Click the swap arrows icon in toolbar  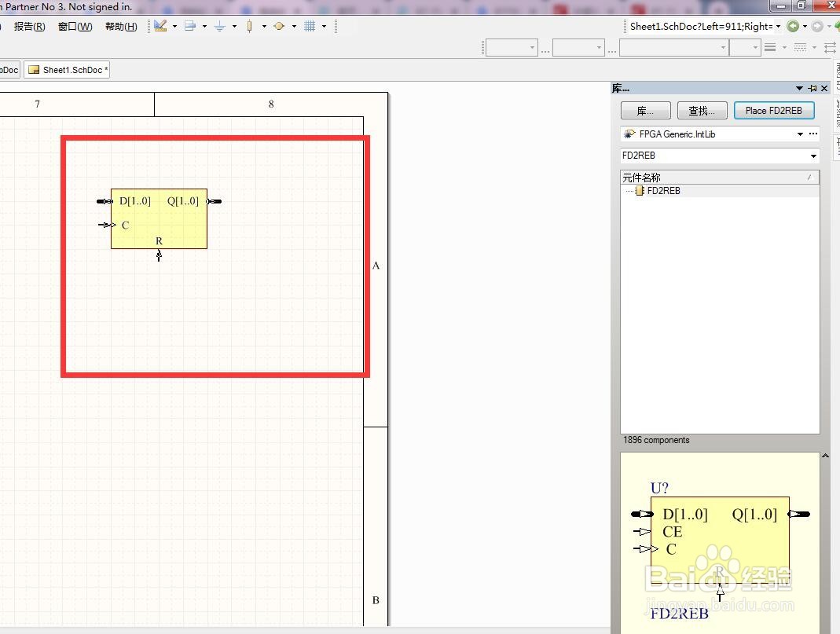point(830,48)
